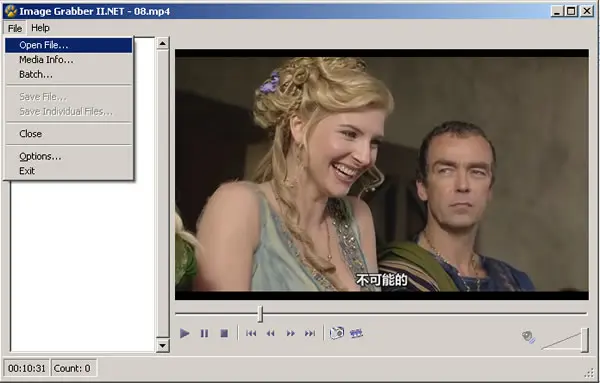This screenshot has width=600, height=383.
Task: Click the volume slider handle
Action: point(584,340)
